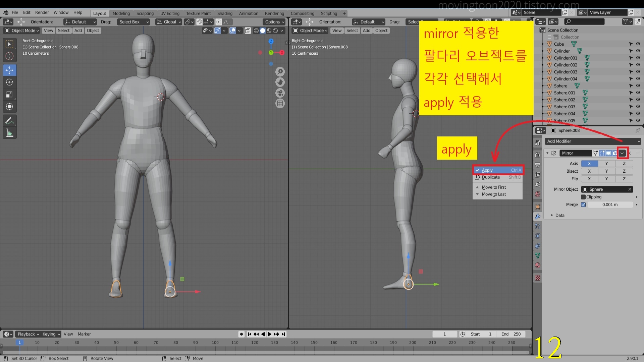Activate the Rotate tool
The image size is (644, 362).
(9, 82)
